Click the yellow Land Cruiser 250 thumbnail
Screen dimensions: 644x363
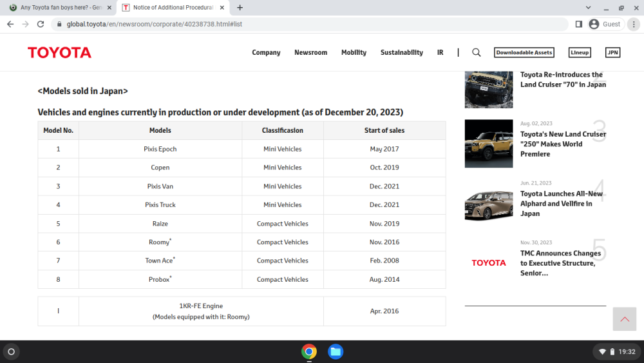tap(489, 144)
